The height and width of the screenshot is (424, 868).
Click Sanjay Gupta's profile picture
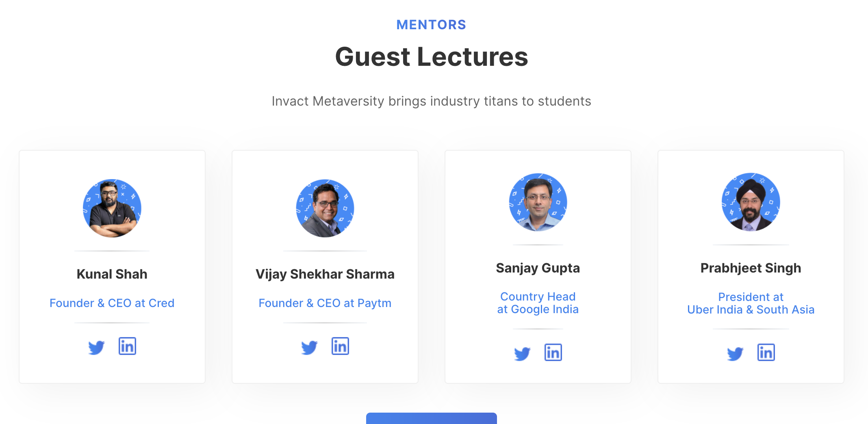tap(538, 202)
